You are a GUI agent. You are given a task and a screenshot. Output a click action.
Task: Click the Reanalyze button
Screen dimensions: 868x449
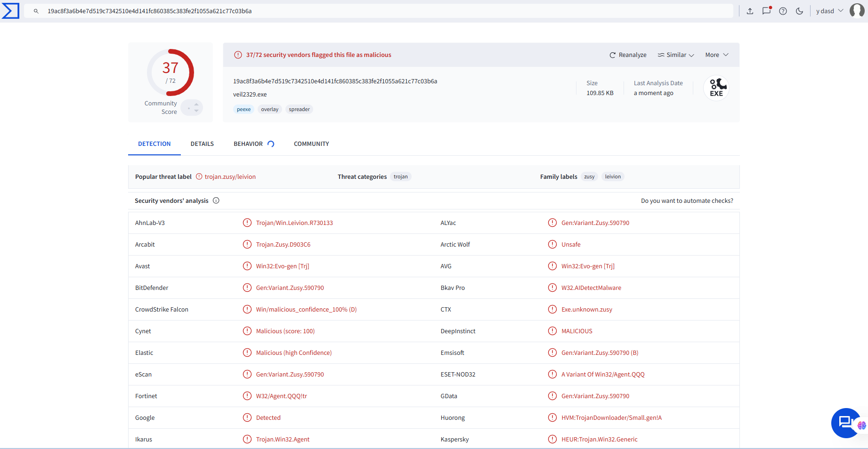628,55
